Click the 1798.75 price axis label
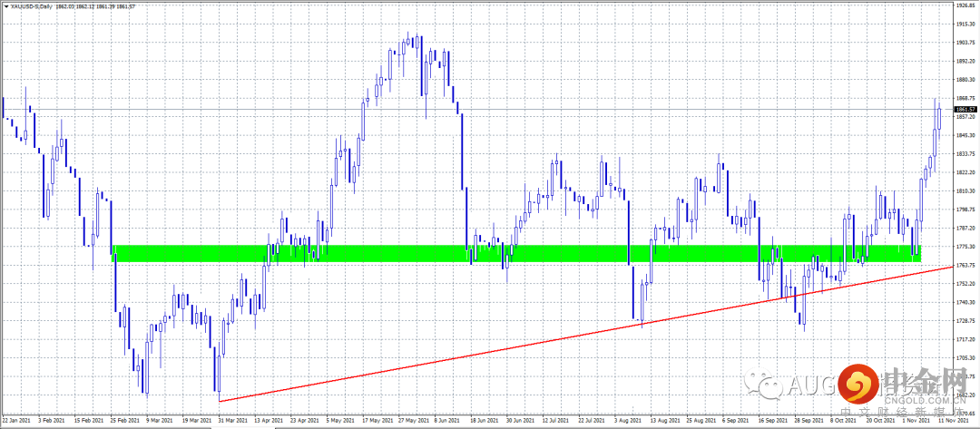Viewport: 980px width, 429px height. (x=966, y=210)
